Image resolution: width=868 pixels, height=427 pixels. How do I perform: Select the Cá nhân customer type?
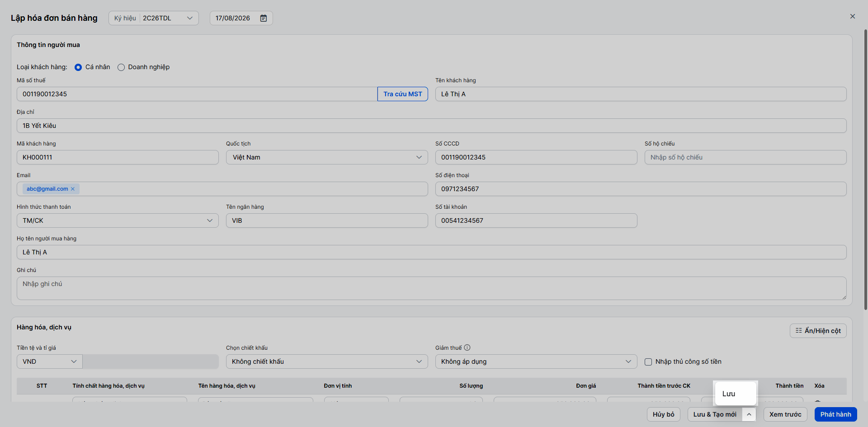pos(78,67)
